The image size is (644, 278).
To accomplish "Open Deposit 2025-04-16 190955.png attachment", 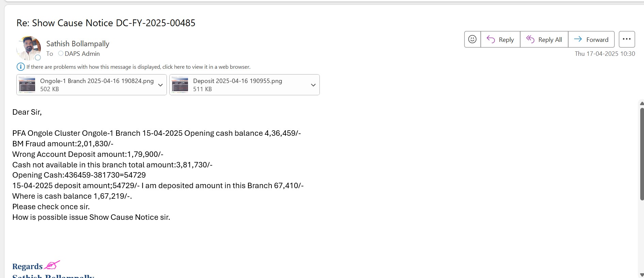I will click(237, 81).
